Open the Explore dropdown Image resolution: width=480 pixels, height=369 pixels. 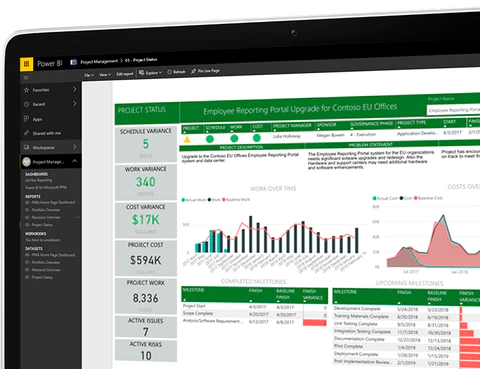pos(151,72)
